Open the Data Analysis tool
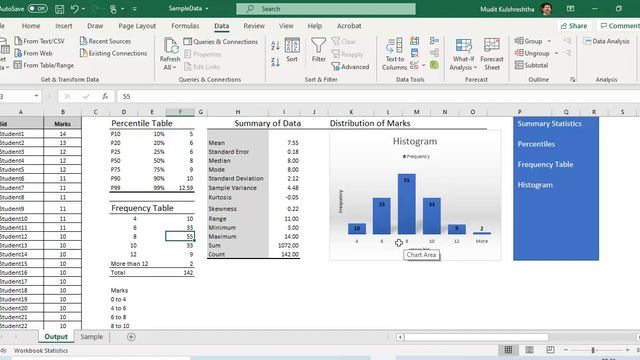640x360 pixels. coord(607,41)
